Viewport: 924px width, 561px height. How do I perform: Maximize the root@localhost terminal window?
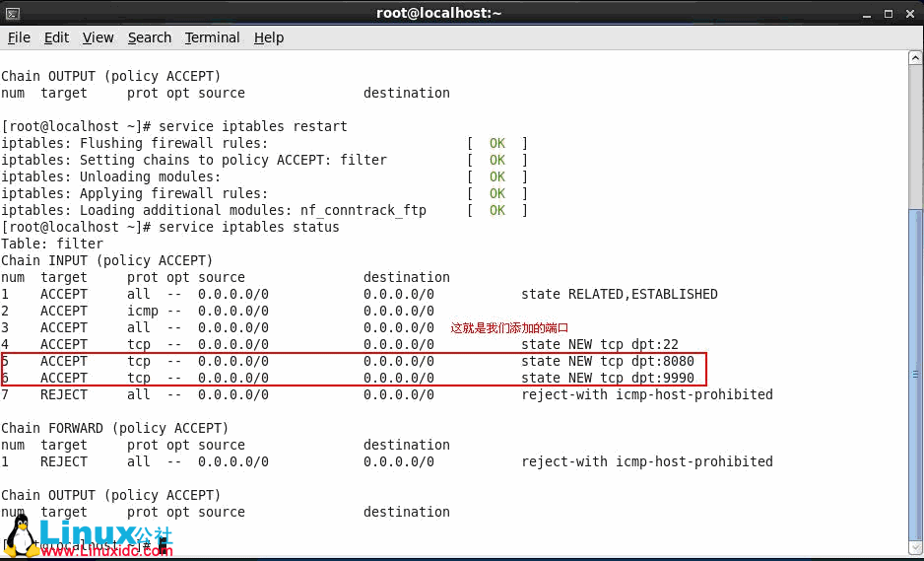(889, 14)
